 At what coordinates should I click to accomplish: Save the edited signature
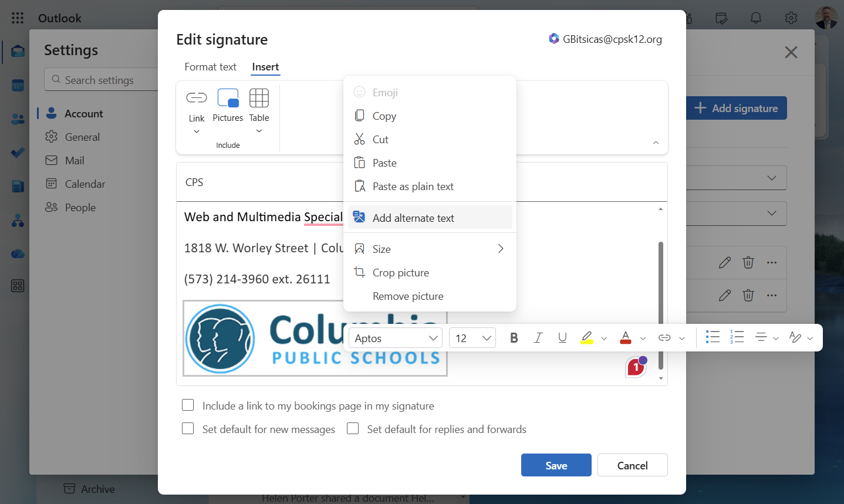coord(556,465)
